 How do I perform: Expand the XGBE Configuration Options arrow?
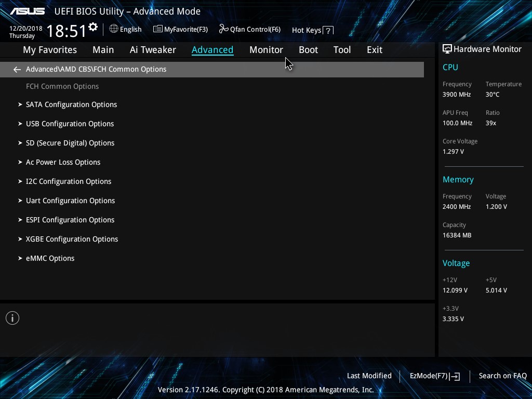pyautogui.click(x=20, y=239)
